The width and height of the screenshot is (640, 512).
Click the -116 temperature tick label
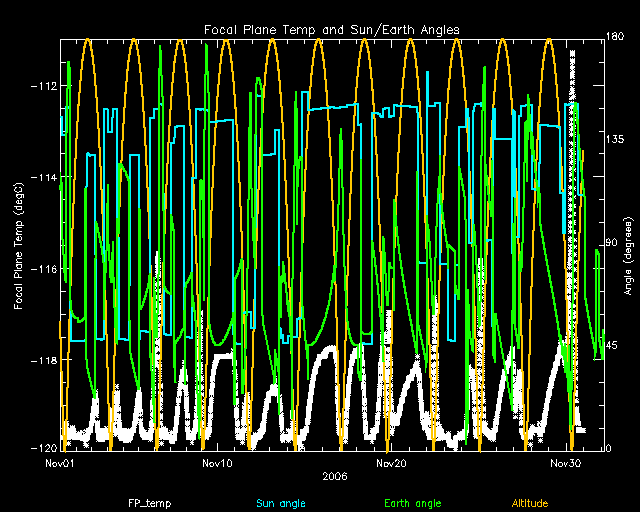[42, 268]
